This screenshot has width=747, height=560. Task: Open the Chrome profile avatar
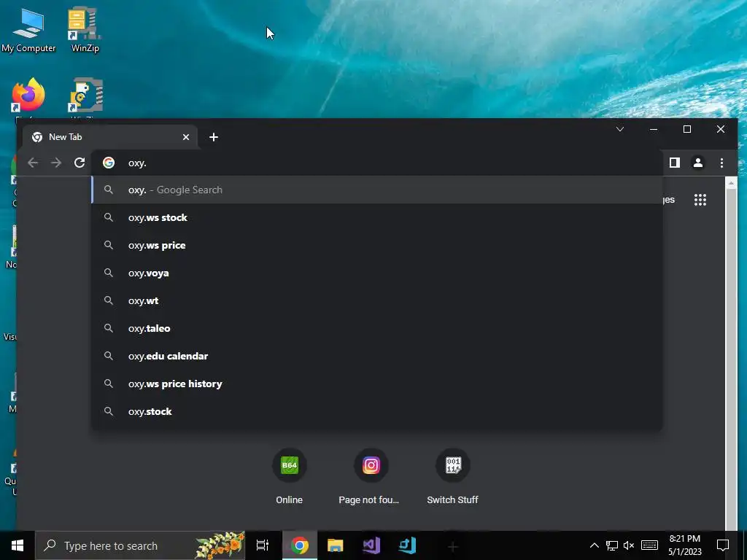coord(698,163)
